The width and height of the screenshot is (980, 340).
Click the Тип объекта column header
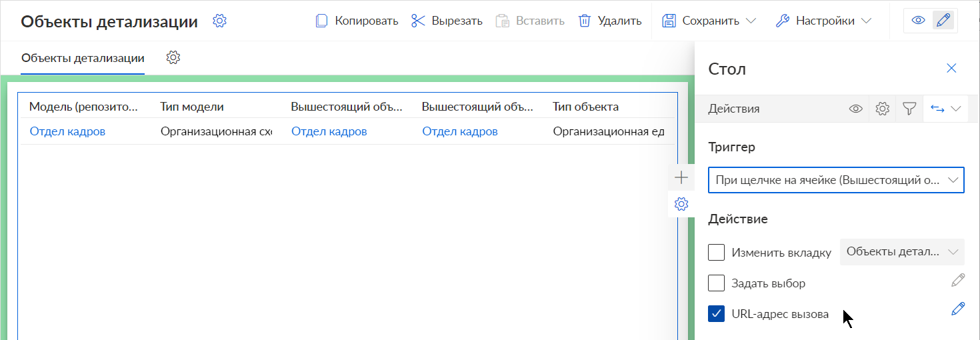coord(585,106)
